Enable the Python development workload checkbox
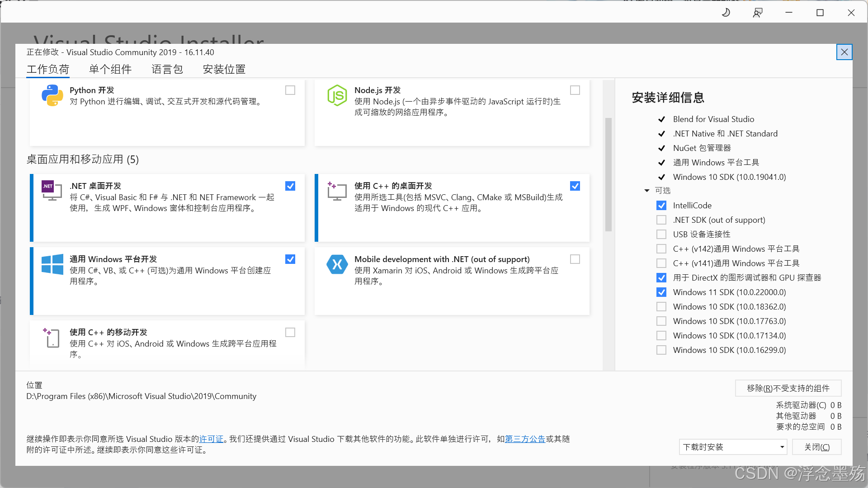This screenshot has height=488, width=868. (x=290, y=90)
